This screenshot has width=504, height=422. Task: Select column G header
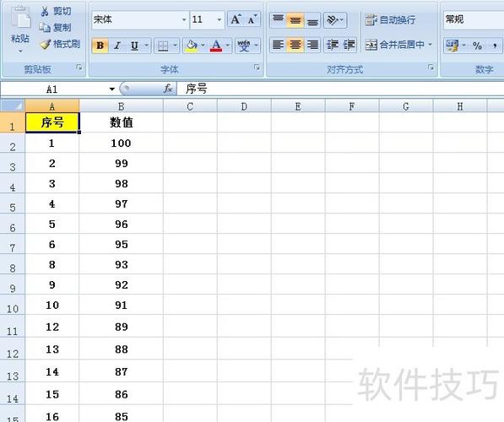click(406, 106)
